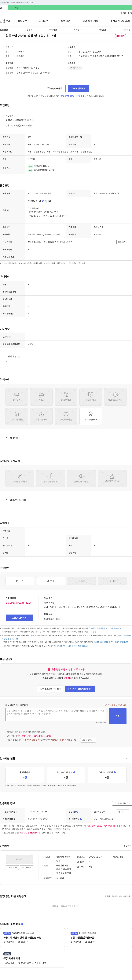Viewport: 132px width, 980px height.
Task: Click the 서류 screening method box
Action: point(20,581)
